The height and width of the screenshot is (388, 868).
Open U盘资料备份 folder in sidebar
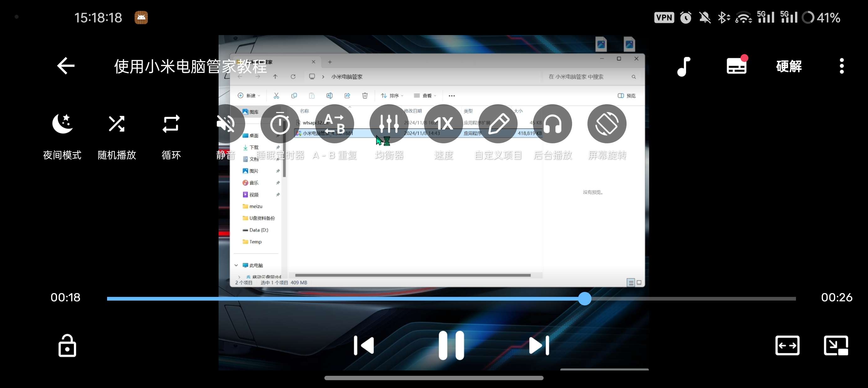[259, 218]
